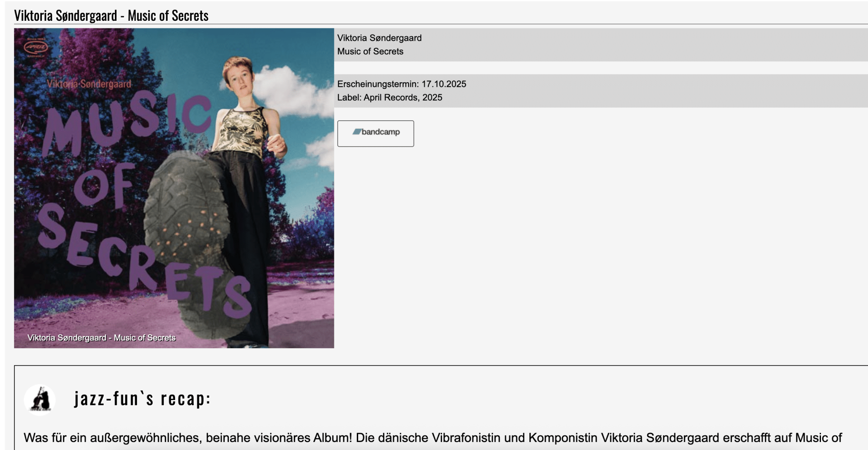Click the recap paragraph starting "Was für ein außergewöhnliches"
This screenshot has width=868, height=450.
coord(433,438)
